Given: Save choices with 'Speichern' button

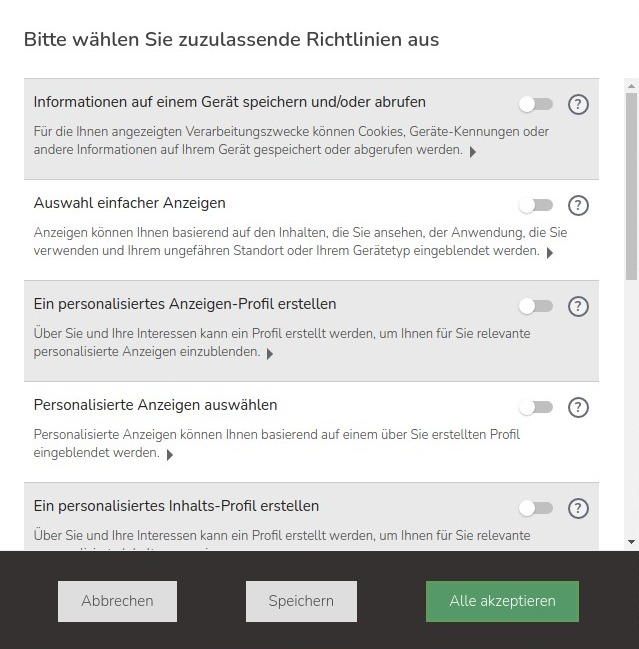Looking at the screenshot, I should coord(301,601).
